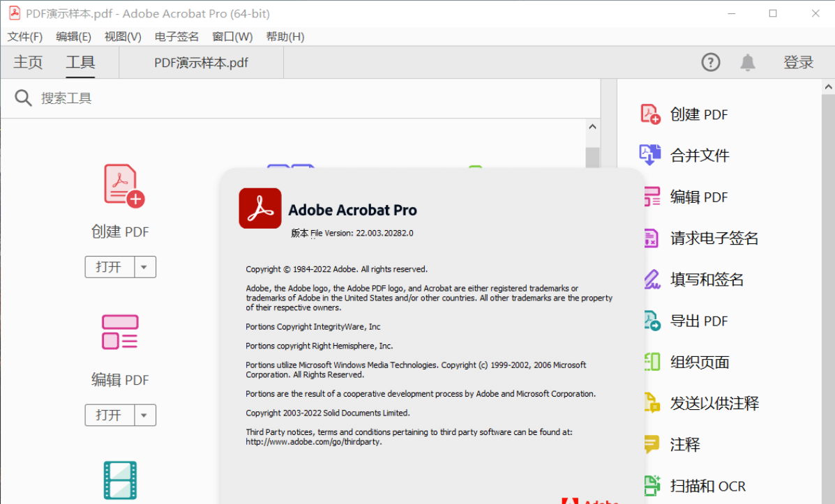Open the 文件 menu
This screenshot has width=835, height=504.
[x=24, y=36]
